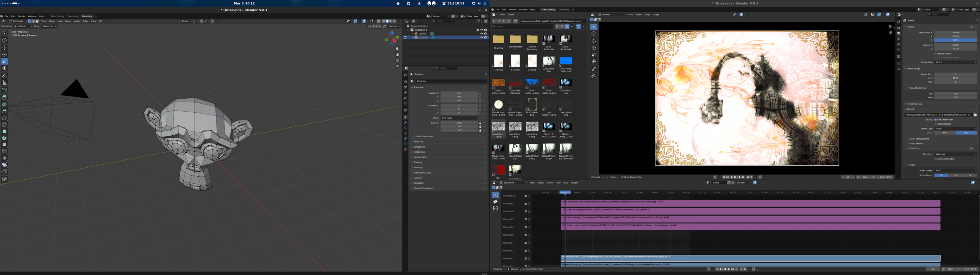
Task: Select the Cursor tool in the 3D viewport toolbar
Action: point(5,40)
